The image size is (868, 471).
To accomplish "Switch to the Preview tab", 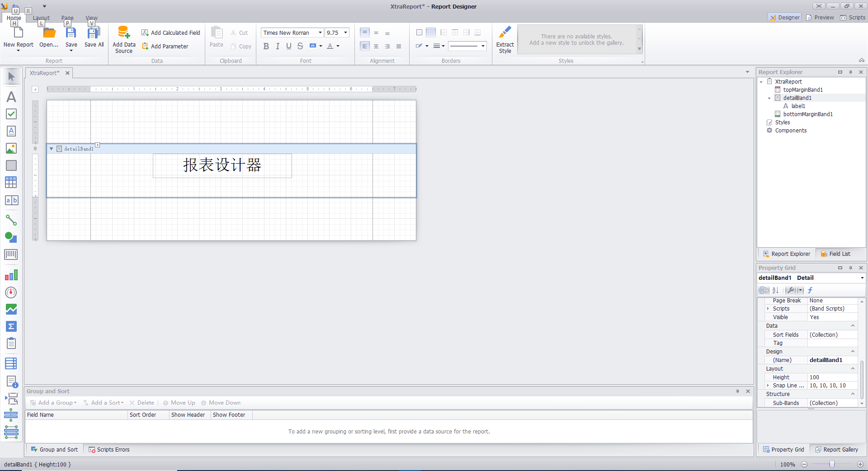I will pyautogui.click(x=820, y=18).
